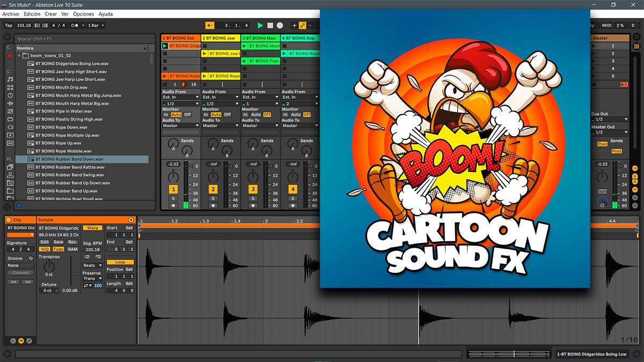Open the Archivo menu
This screenshot has height=362, width=644.
click(11, 14)
